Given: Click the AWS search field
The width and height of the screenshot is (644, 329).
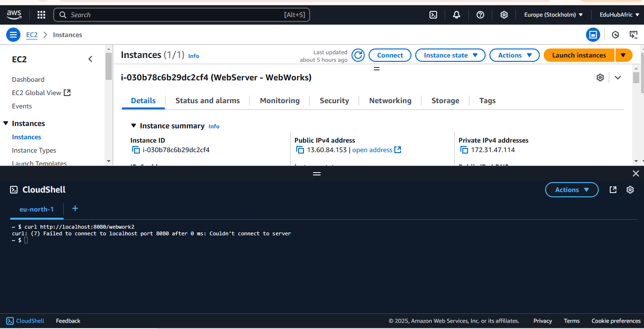Looking at the screenshot, I should [182, 15].
